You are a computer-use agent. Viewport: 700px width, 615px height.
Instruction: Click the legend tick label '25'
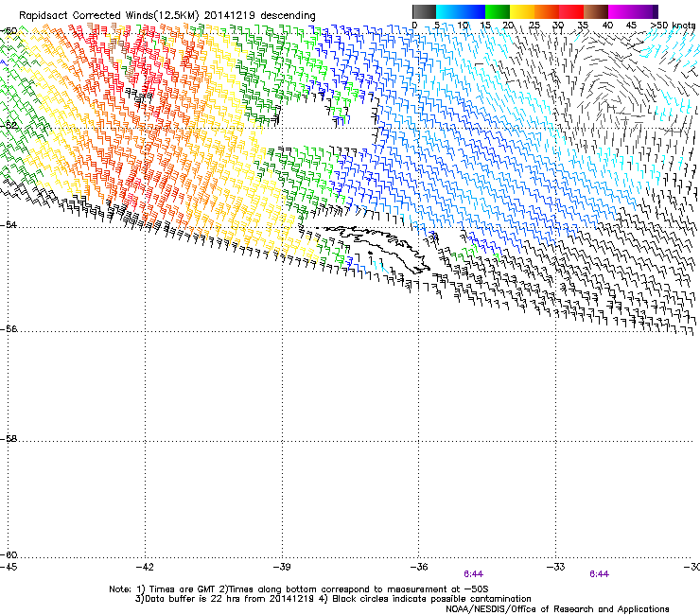coord(534,25)
